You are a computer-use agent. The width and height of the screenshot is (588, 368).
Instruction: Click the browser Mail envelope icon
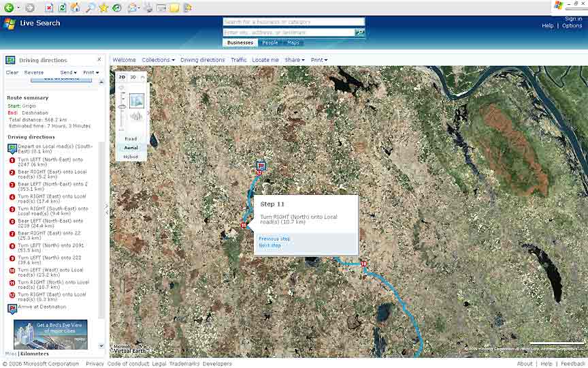(x=133, y=7)
